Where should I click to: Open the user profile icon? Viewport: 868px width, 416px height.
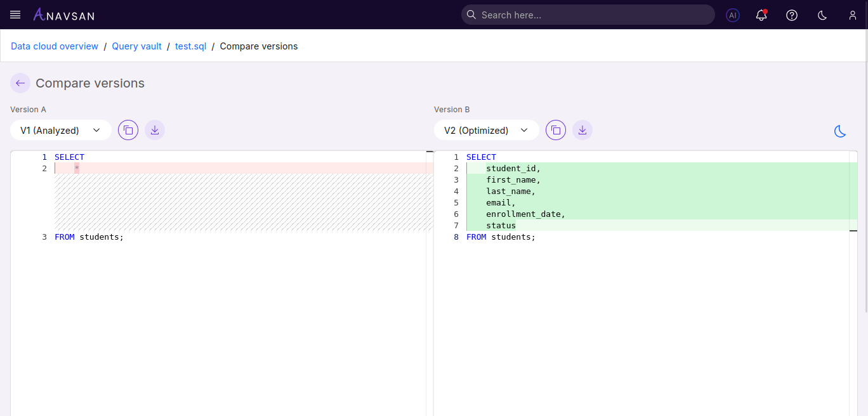click(852, 15)
